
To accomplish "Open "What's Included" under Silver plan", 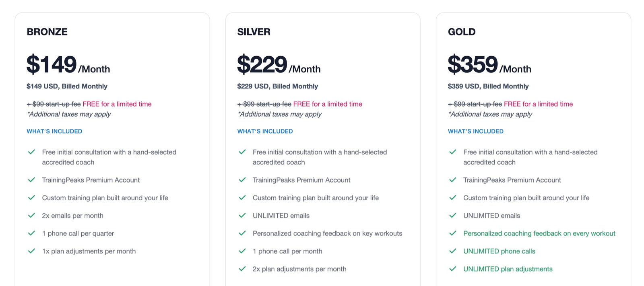I will pos(265,131).
